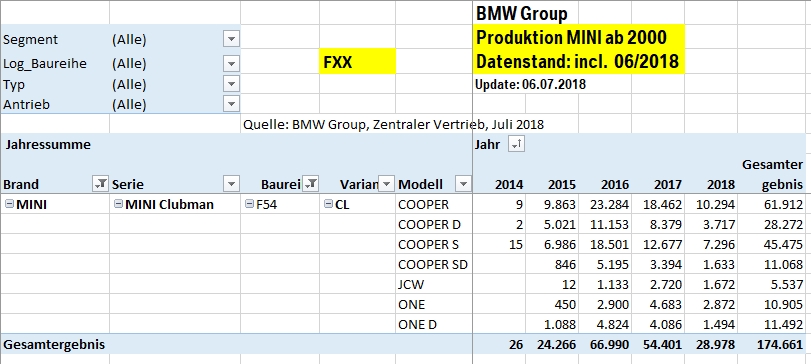
Task: Select the COOPER S 2017 value 12.677
Action: (658, 245)
